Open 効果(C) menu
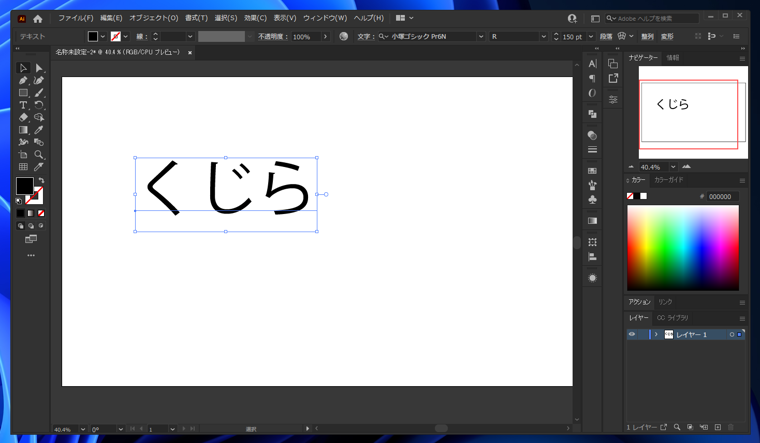760x443 pixels. pyautogui.click(x=255, y=18)
